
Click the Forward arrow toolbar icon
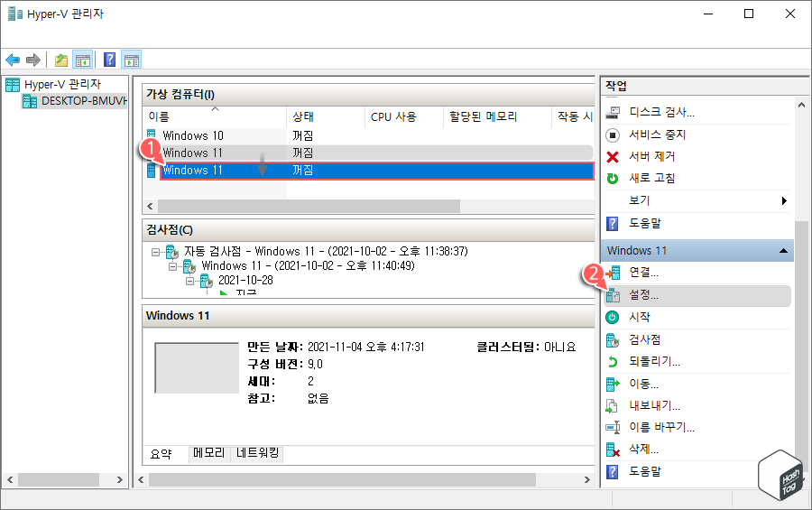pos(33,60)
